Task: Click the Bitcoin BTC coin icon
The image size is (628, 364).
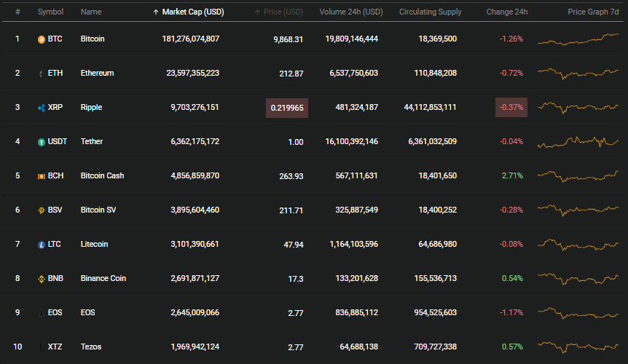Action: pos(42,39)
